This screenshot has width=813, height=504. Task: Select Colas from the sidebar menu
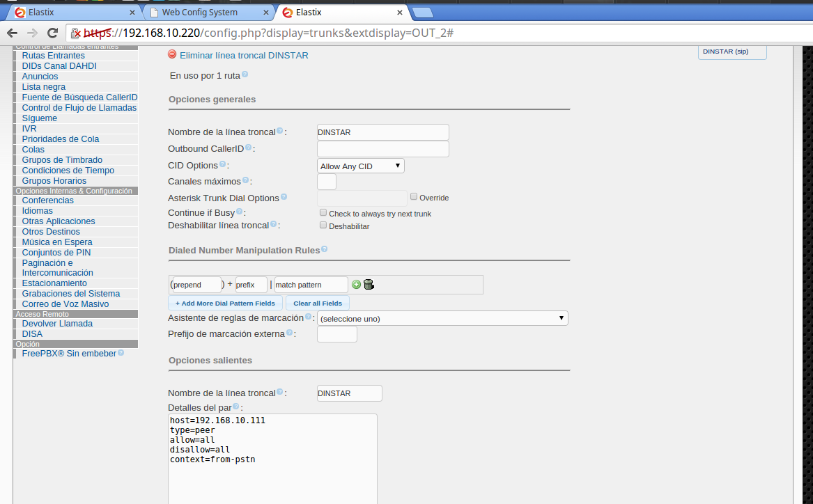pos(33,150)
